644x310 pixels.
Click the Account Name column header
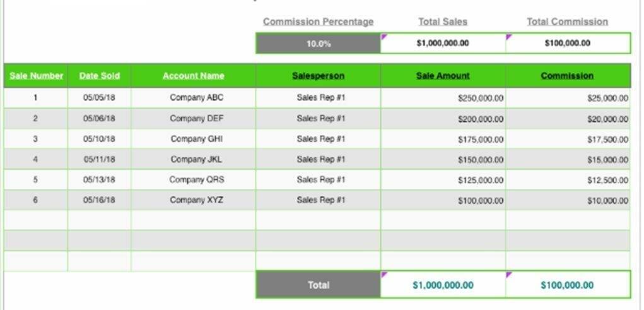pos(193,76)
